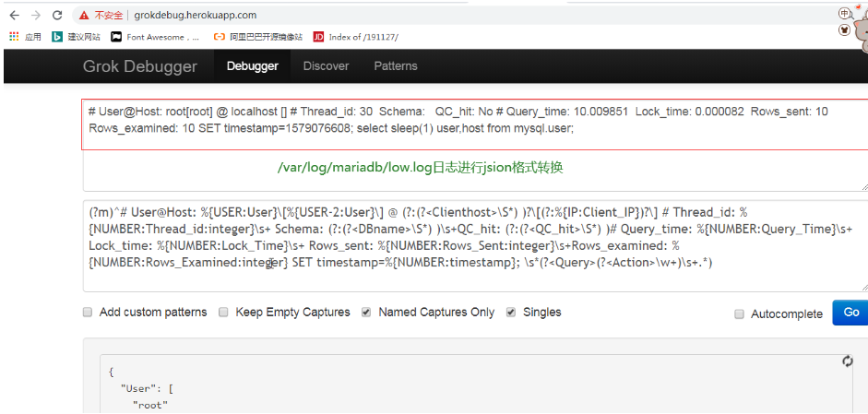This screenshot has height=414, width=868.
Task: Toggle the Keep Empty Captures checkbox
Action: pyautogui.click(x=223, y=313)
